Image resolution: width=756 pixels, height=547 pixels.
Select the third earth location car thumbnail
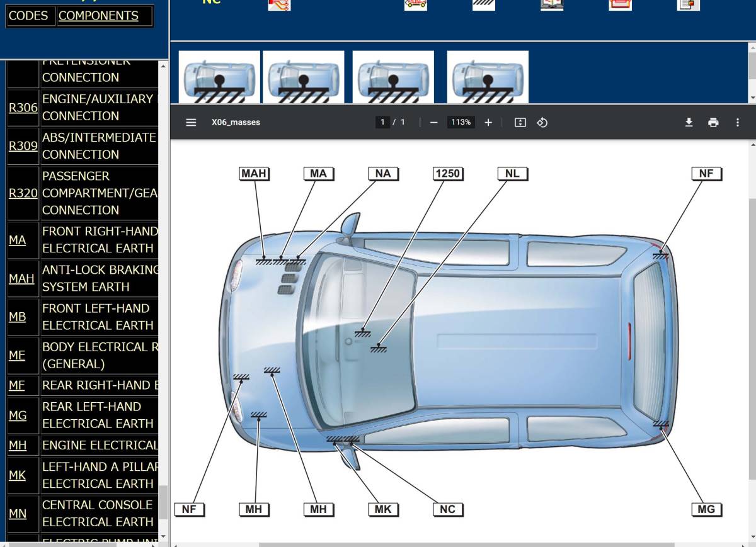(393, 77)
